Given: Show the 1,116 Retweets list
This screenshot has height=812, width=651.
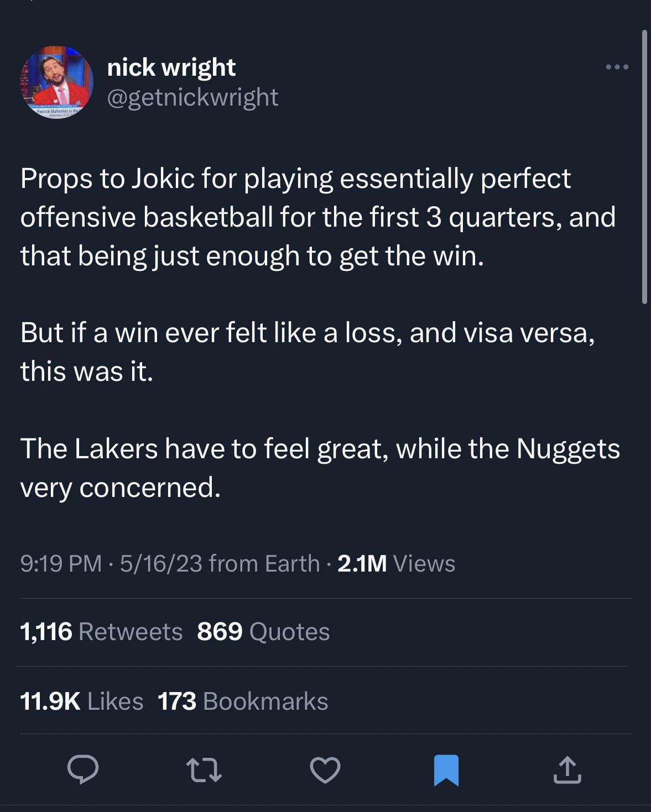Looking at the screenshot, I should (x=101, y=631).
